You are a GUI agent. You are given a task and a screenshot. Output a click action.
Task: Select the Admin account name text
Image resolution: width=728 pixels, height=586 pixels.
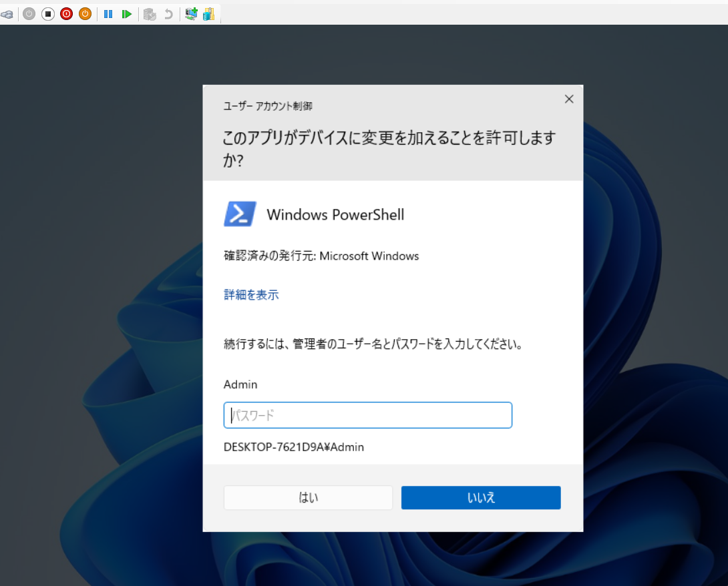coord(240,384)
